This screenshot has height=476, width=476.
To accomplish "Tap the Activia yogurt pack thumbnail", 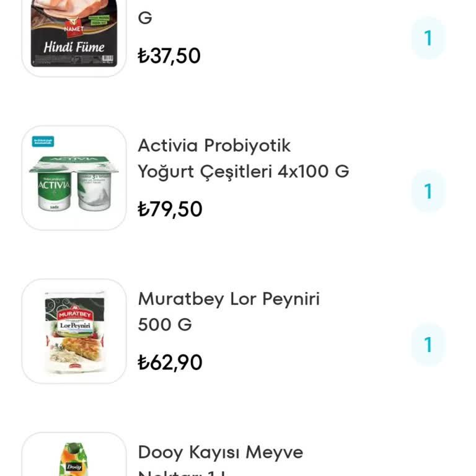I will pyautogui.click(x=74, y=178).
